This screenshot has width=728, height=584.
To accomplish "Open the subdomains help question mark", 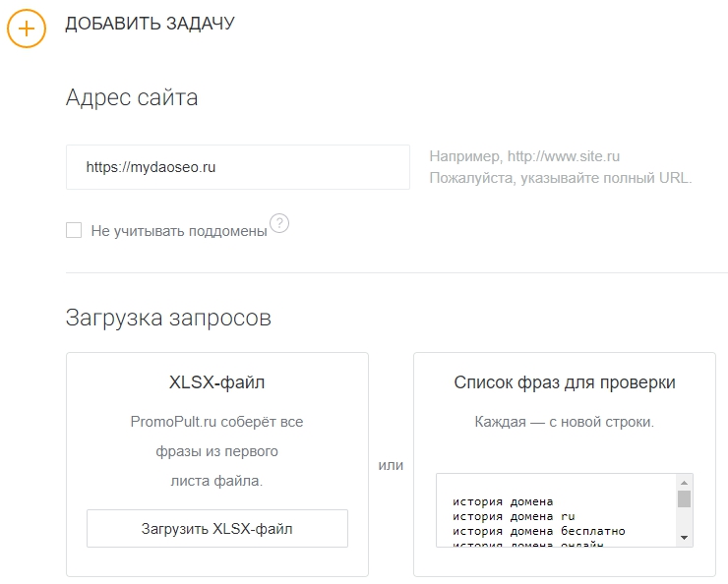I will [x=279, y=223].
